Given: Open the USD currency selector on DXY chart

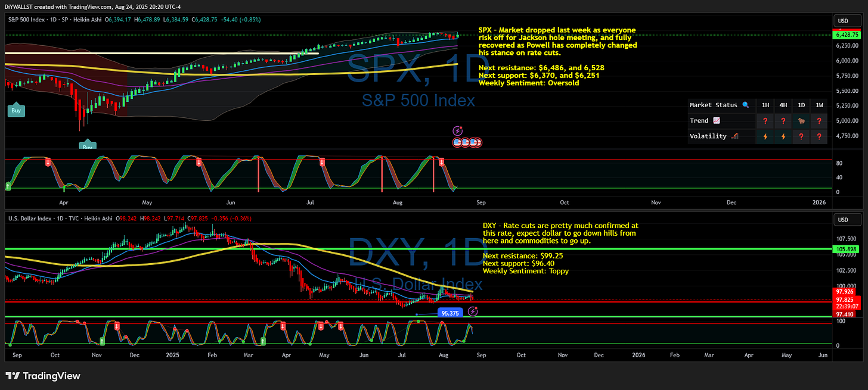Looking at the screenshot, I should coord(847,219).
